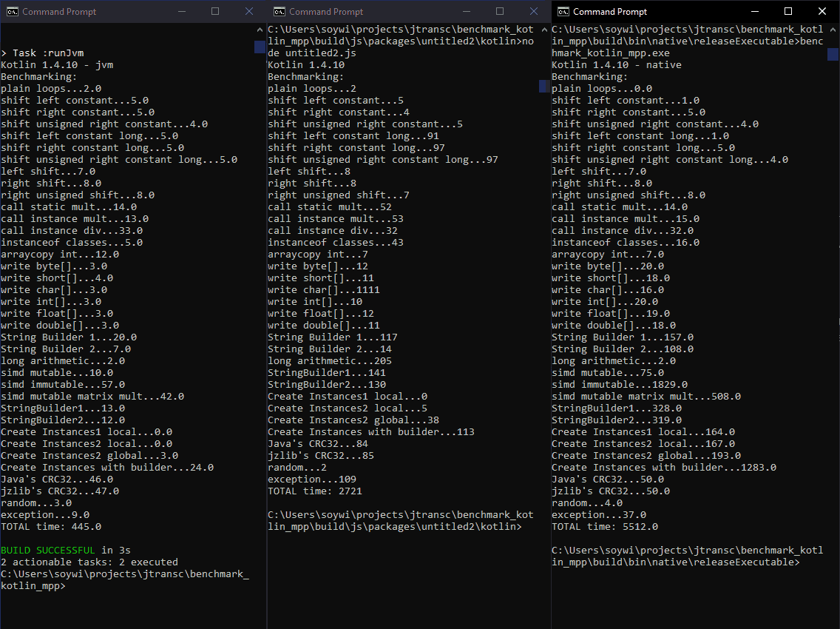Open system menu icon of the node untitled2.js window
The width and height of the screenshot is (840, 629).
[280, 12]
